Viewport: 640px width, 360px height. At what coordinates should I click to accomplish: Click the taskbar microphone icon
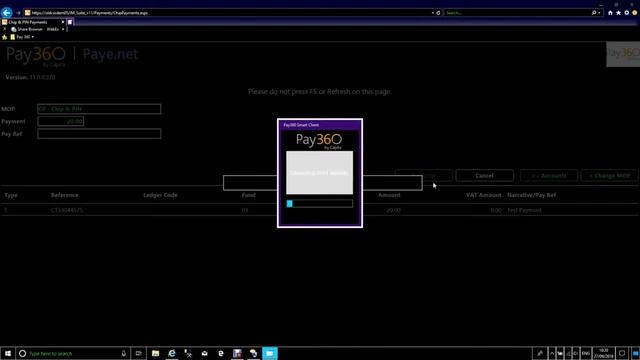coord(124,353)
